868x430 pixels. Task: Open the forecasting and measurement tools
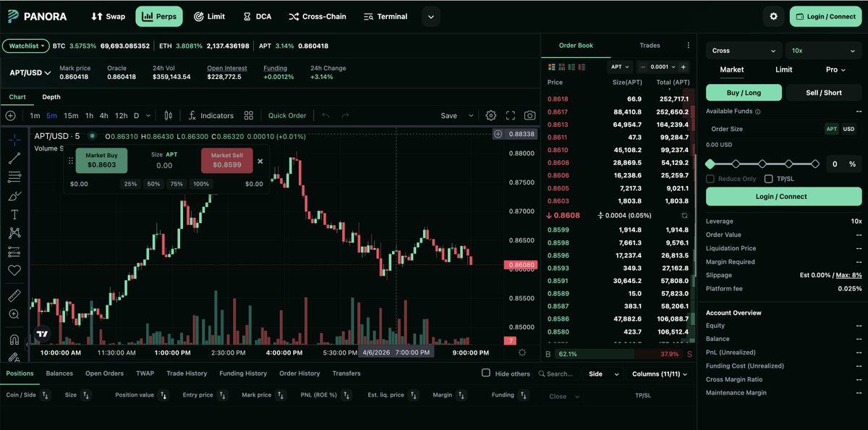(x=14, y=252)
